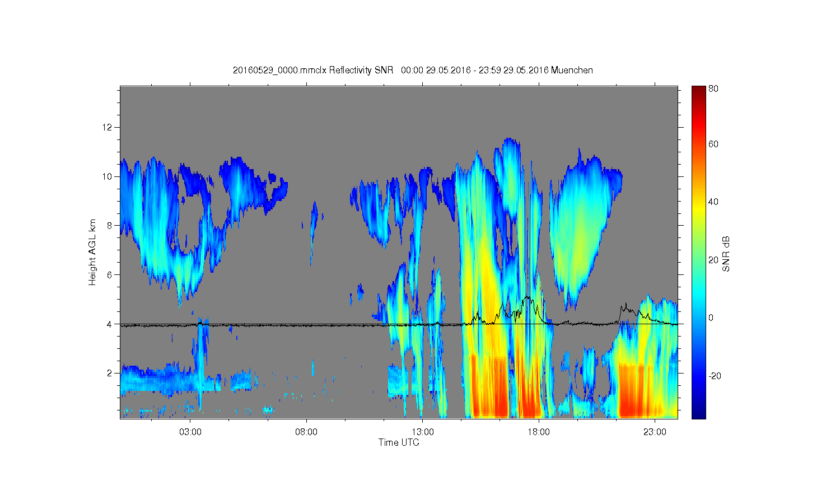Click the colorbar value label -20
The height and width of the screenshot is (504, 840).
click(x=715, y=376)
